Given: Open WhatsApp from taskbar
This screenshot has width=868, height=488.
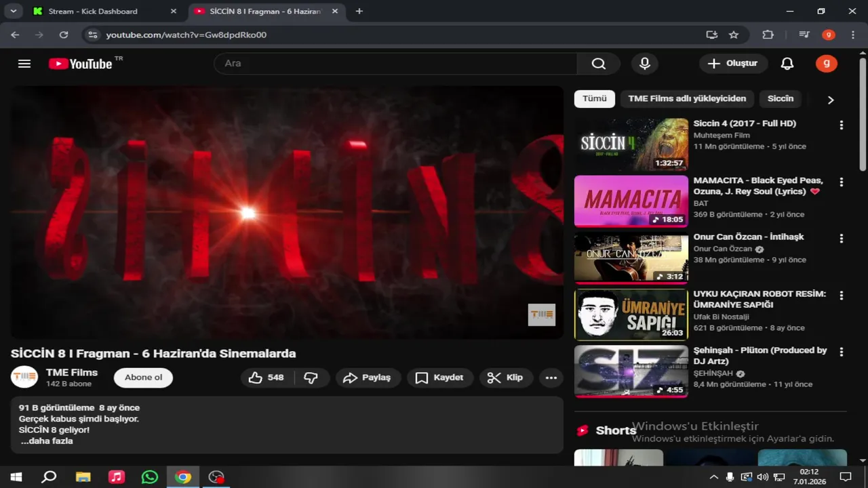Looking at the screenshot, I should coord(150,476).
